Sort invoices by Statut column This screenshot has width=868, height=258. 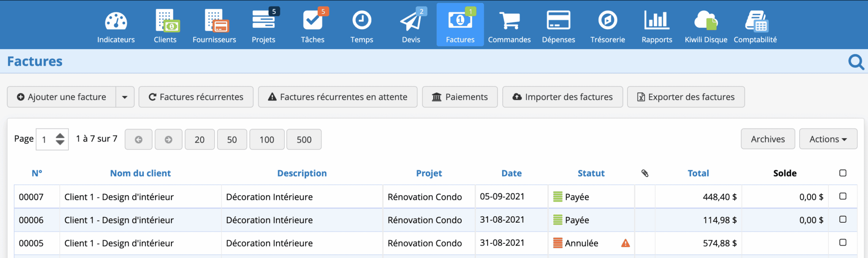(x=591, y=173)
